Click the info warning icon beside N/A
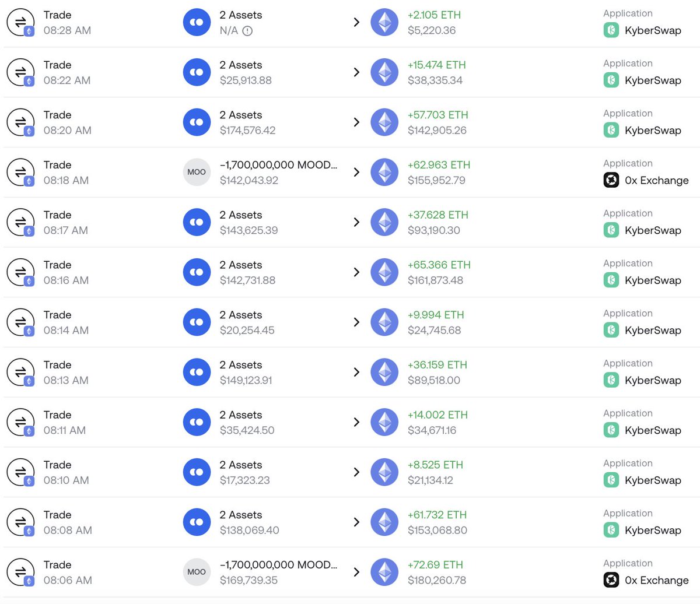The image size is (700, 604). pyautogui.click(x=247, y=31)
